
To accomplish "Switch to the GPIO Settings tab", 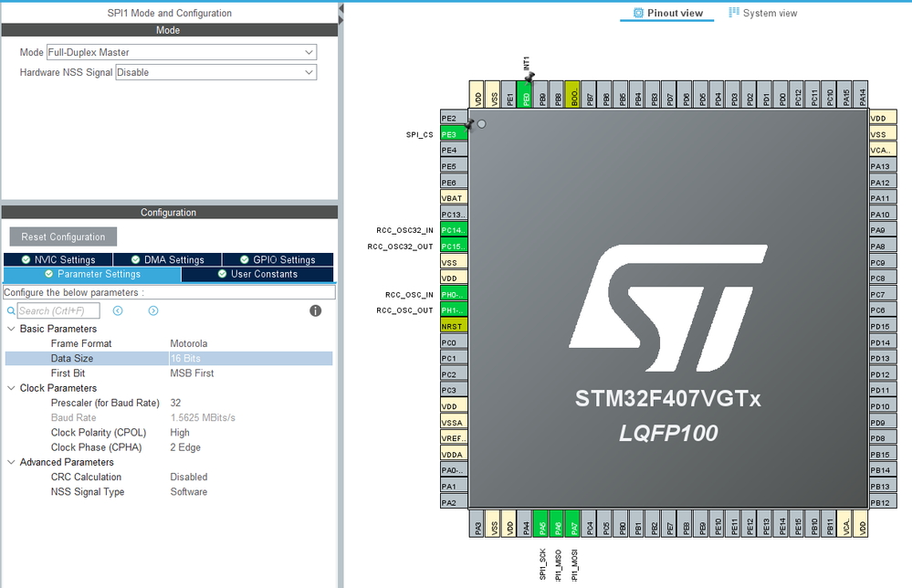I will (x=278, y=259).
